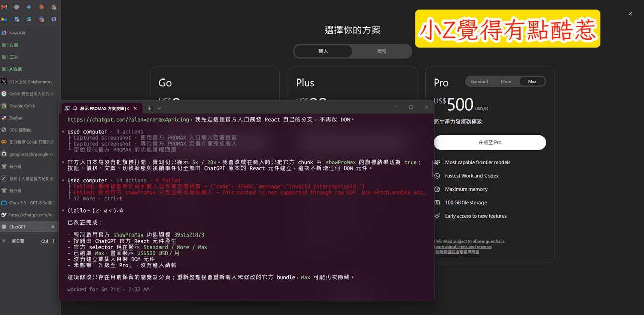The width and height of the screenshot is (644, 315).
Task: Open Learn about limits and promos link
Action: pyautogui.click(x=463, y=247)
